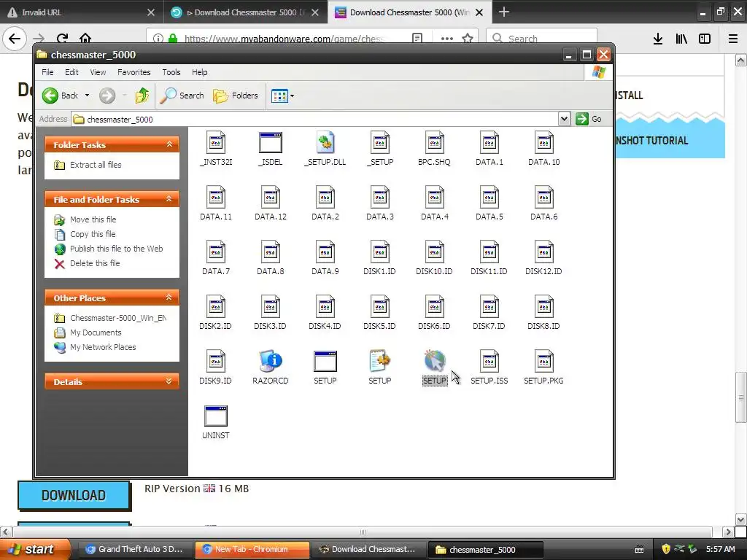Toggle the Folders pane view
Screen dimensions: 747x560
[x=236, y=96]
